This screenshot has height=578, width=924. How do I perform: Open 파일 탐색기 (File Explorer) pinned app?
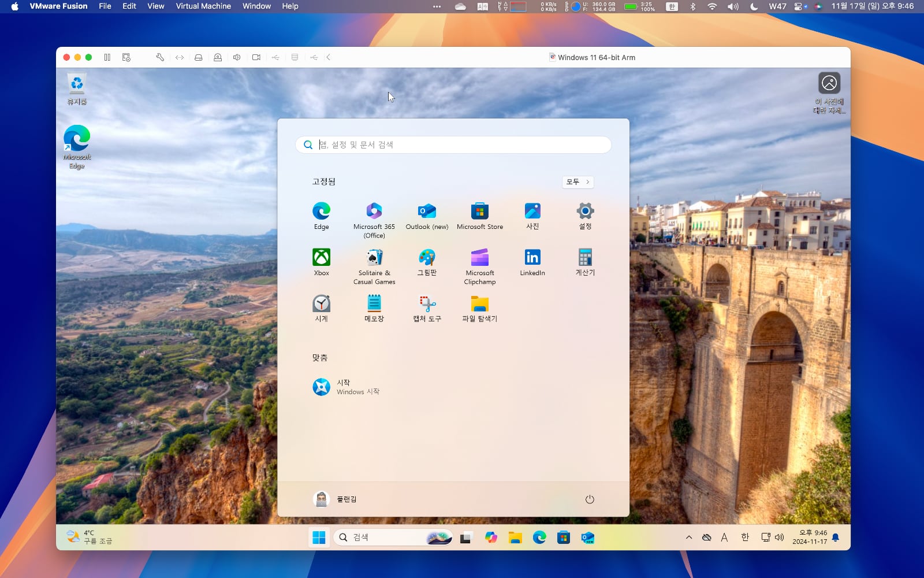pos(479,308)
